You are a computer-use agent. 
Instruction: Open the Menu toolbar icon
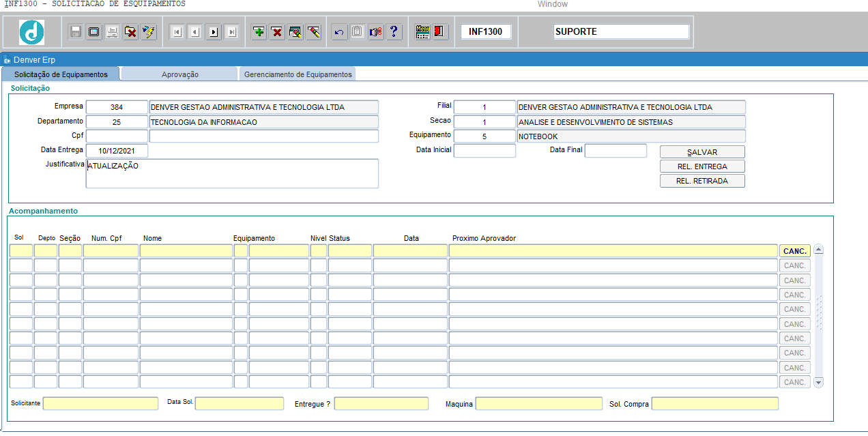422,31
